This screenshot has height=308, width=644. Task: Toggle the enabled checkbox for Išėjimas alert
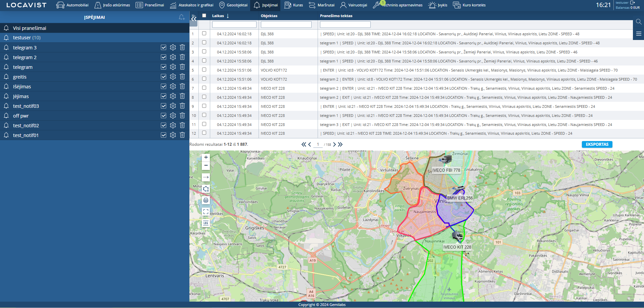click(x=164, y=87)
